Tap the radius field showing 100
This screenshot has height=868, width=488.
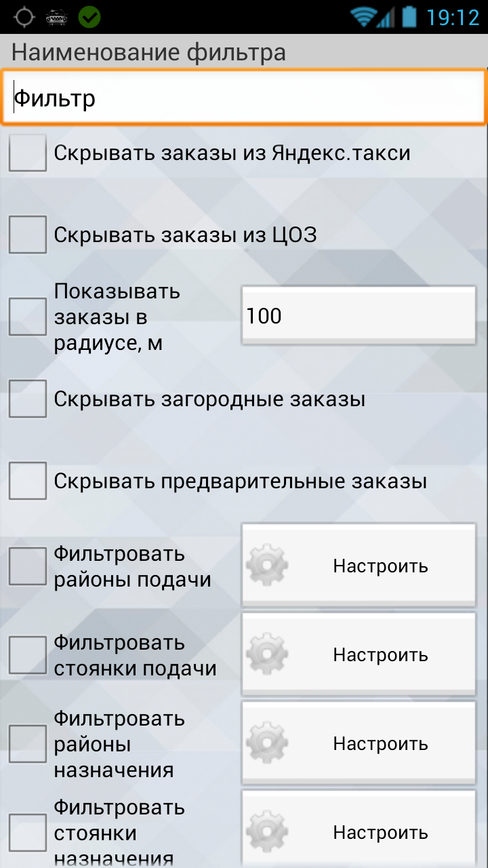tap(359, 316)
